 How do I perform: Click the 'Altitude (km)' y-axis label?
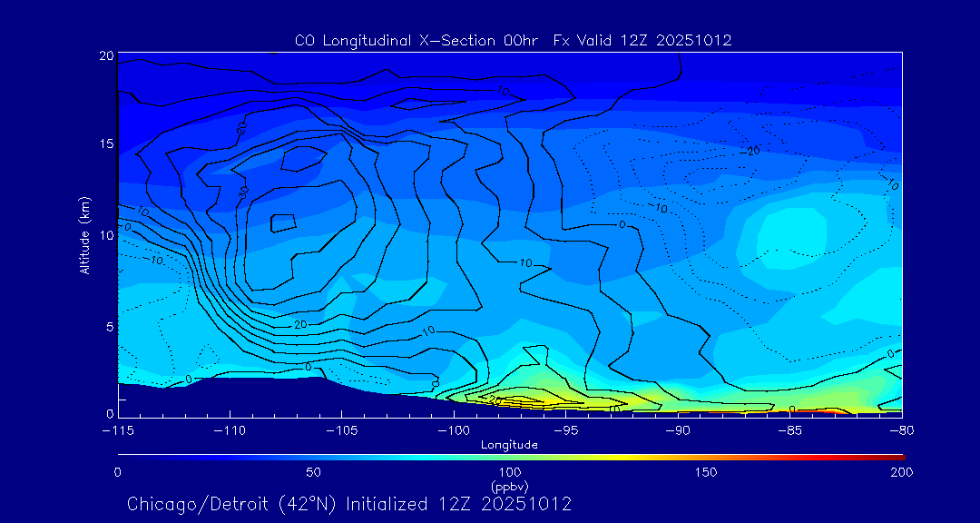[x=84, y=235]
